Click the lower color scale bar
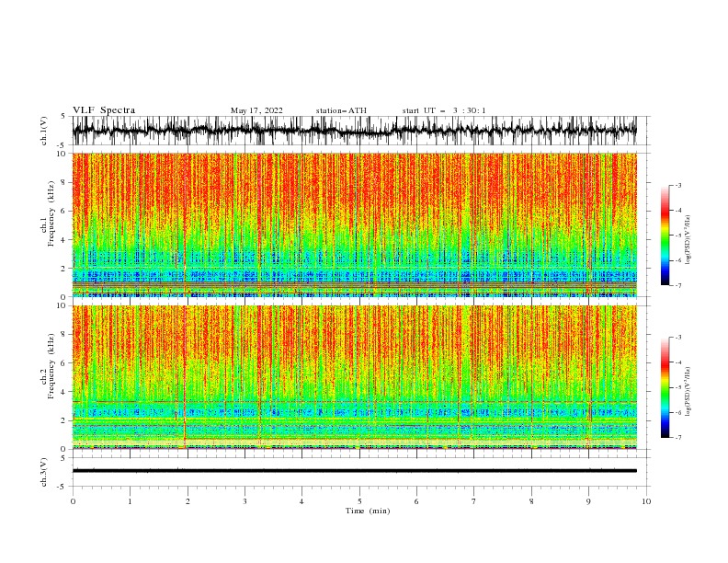728x563 pixels. pyautogui.click(x=665, y=387)
